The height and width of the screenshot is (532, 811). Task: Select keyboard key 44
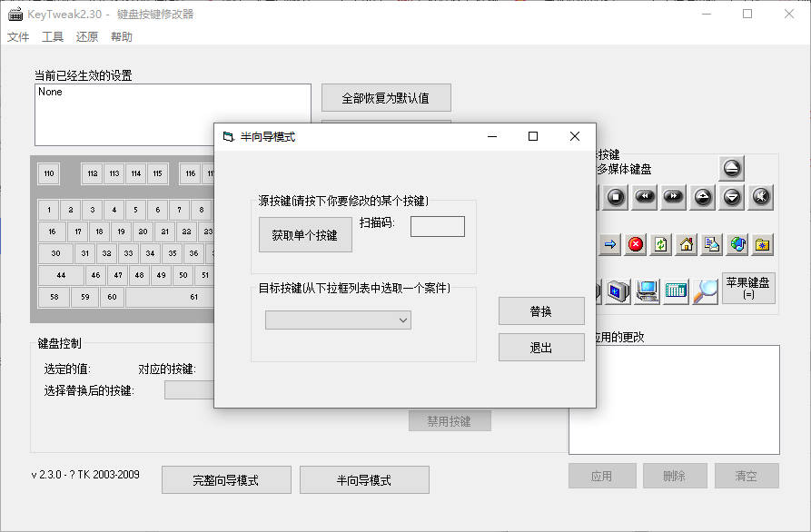(61, 275)
